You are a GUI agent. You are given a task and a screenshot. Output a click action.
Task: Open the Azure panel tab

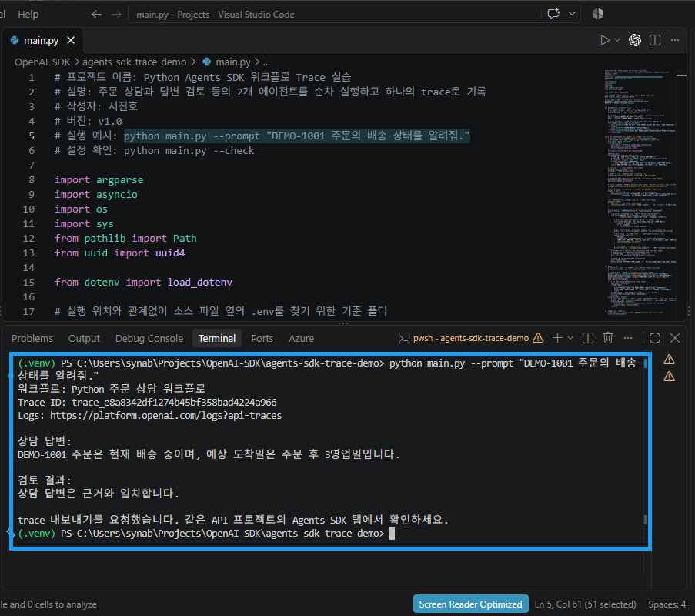click(x=302, y=338)
